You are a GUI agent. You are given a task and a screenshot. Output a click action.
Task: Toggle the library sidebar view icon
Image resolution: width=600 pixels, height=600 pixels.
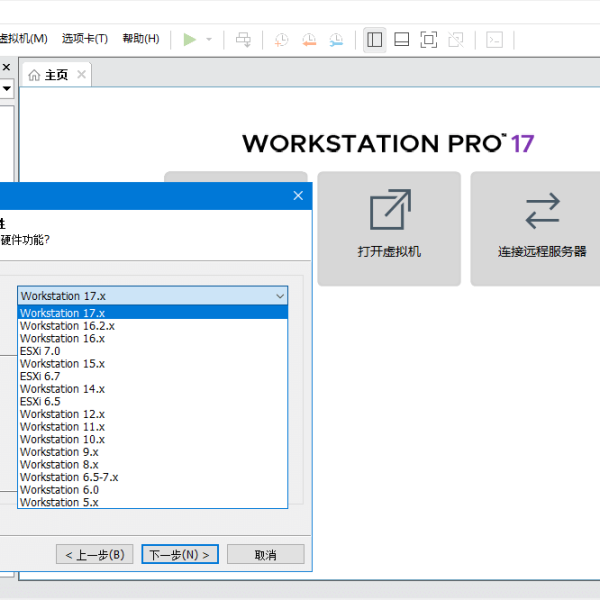tap(374, 39)
